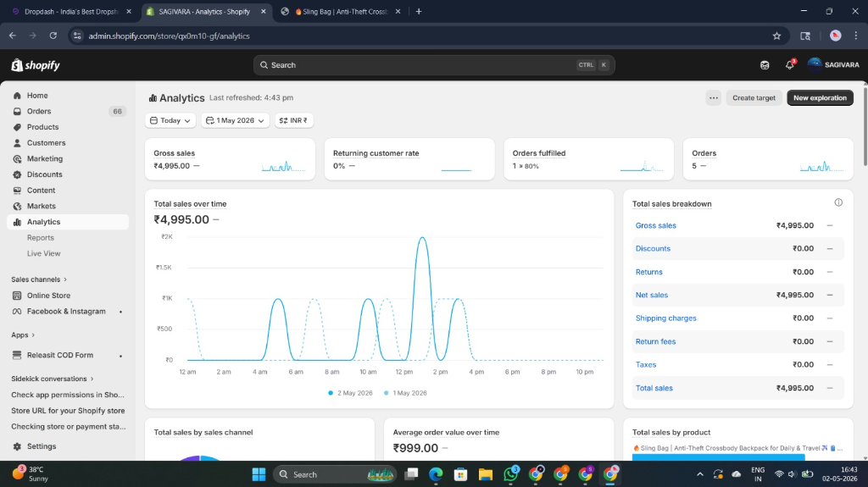Screen dimensions: 868x487
Task: Open the INR ₹ currency selector
Action: pyautogui.click(x=294, y=120)
